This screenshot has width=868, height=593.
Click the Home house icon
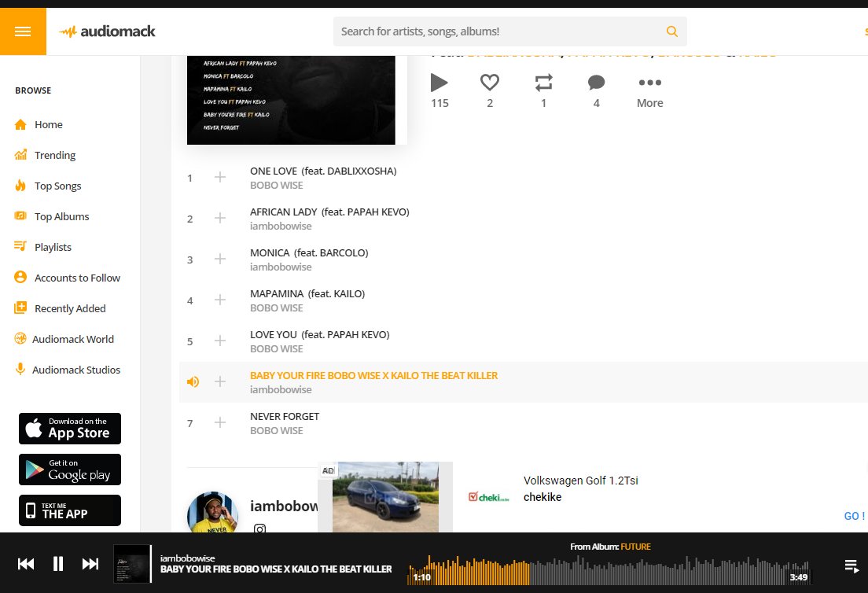point(20,124)
